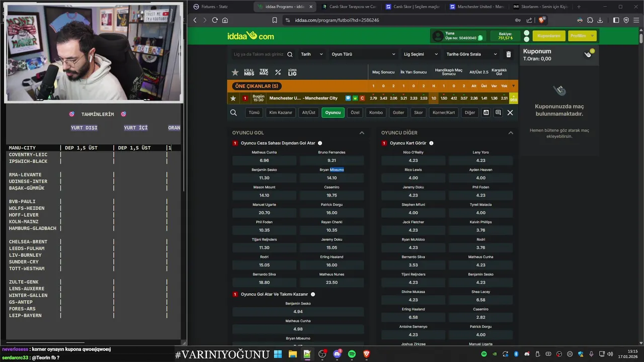Toggle browser sidebar panel icon

tap(616, 20)
